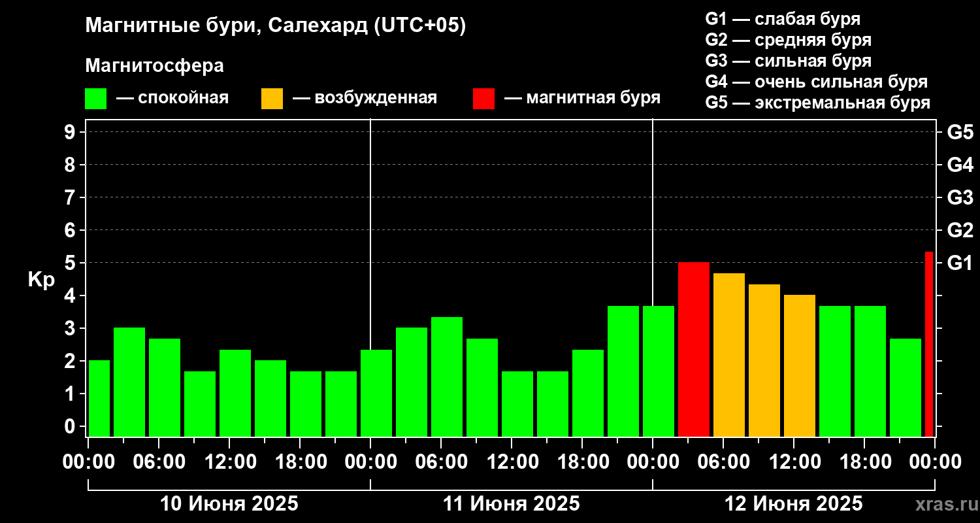
Task: Click the '— возбужденная' legend label
Action: pyautogui.click(x=365, y=98)
